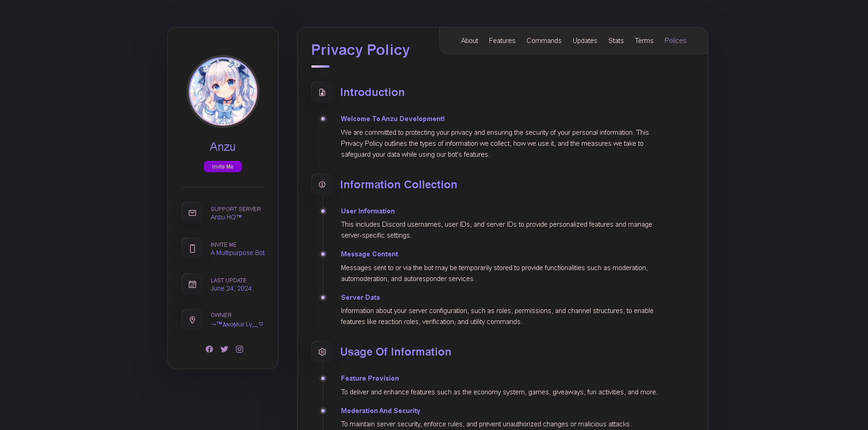Click the info icon beside Information Collection
The height and width of the screenshot is (430, 868).
(x=322, y=184)
